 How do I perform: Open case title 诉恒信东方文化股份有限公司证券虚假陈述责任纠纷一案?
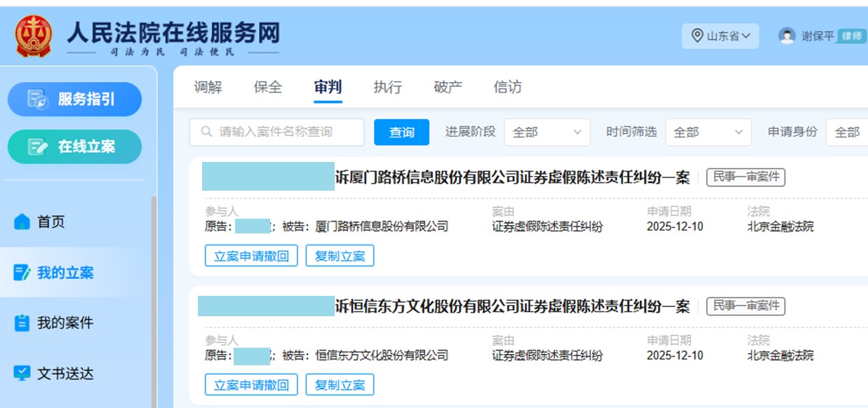tap(513, 307)
